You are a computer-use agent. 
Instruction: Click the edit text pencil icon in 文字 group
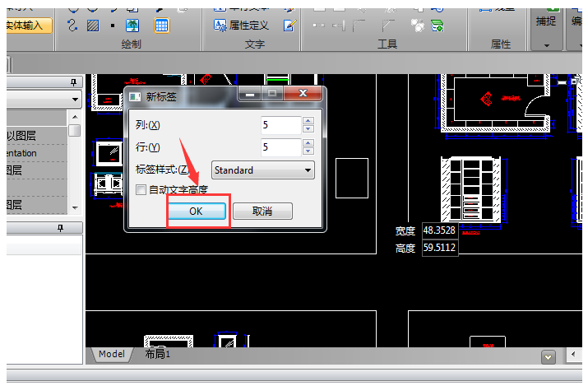coord(289,25)
